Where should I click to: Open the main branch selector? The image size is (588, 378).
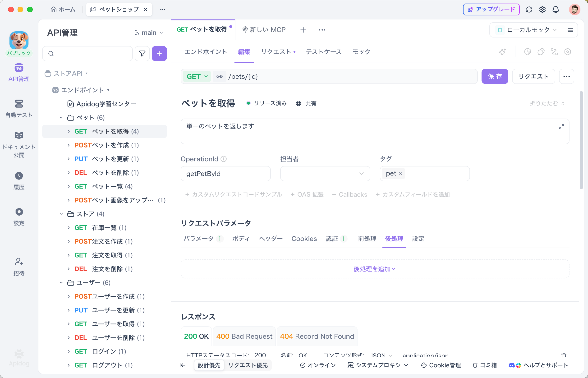click(149, 33)
